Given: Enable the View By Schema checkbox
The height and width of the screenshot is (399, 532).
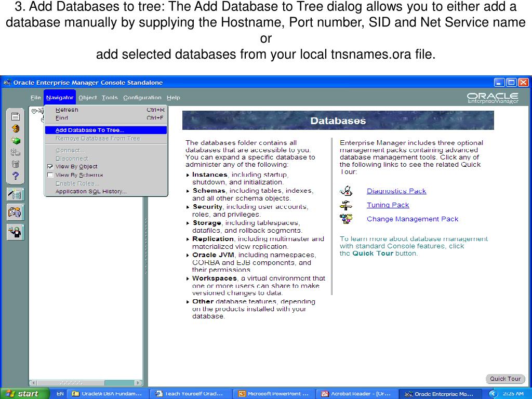Looking at the screenshot, I should coord(50,175).
